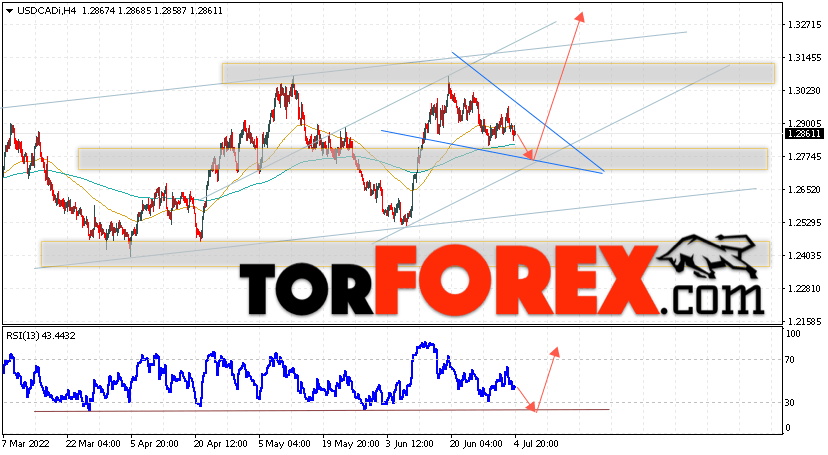This screenshot has height=455, width=828.
Task: Select the USDCADi,H4 symbol title
Action: (x=47, y=11)
